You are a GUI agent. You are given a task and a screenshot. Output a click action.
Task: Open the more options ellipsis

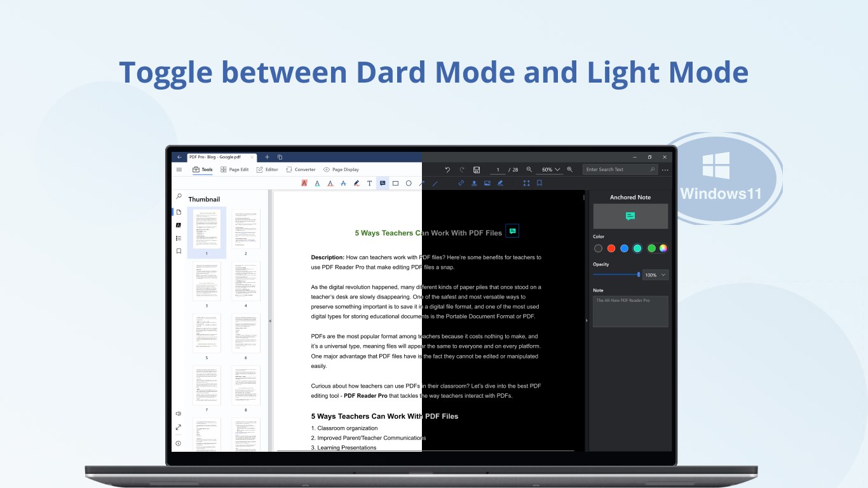[665, 170]
